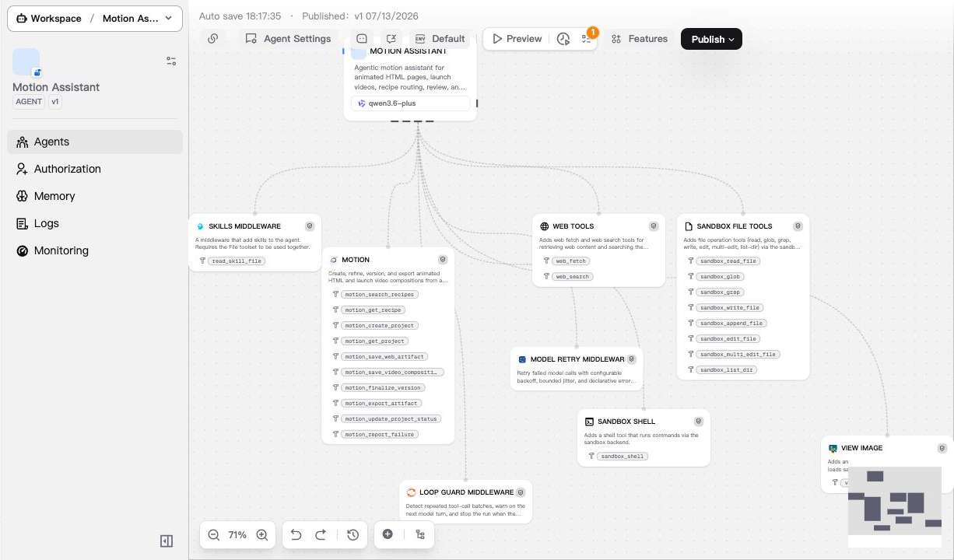Click the 71% zoom level
954x560 pixels.
point(237,535)
